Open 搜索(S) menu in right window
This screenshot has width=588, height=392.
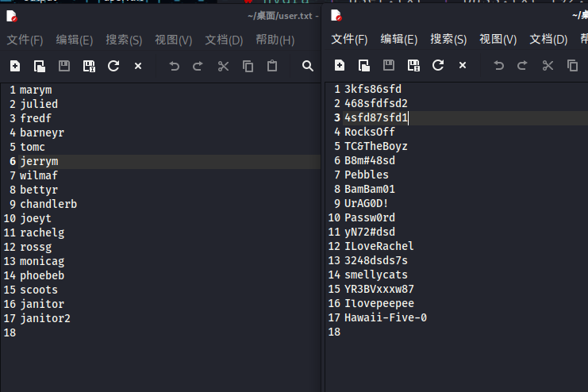pos(448,40)
